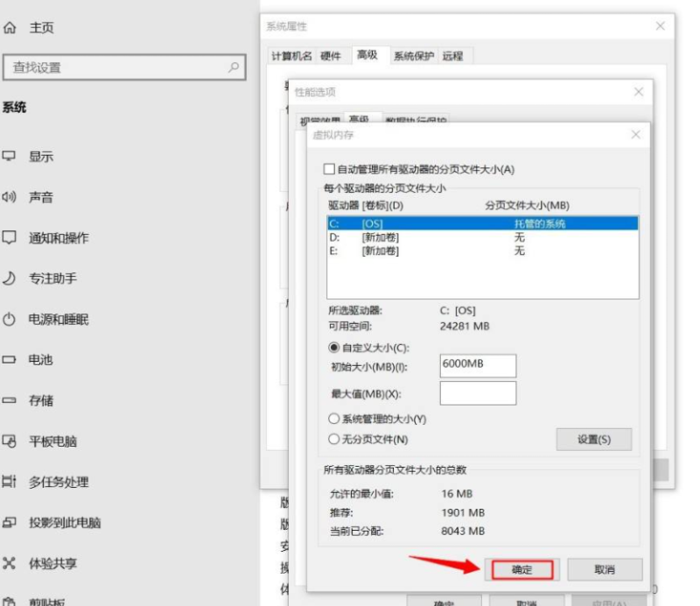Click the 系统 heading in Settings sidebar
This screenshot has height=606, width=700.
pyautogui.click(x=15, y=107)
